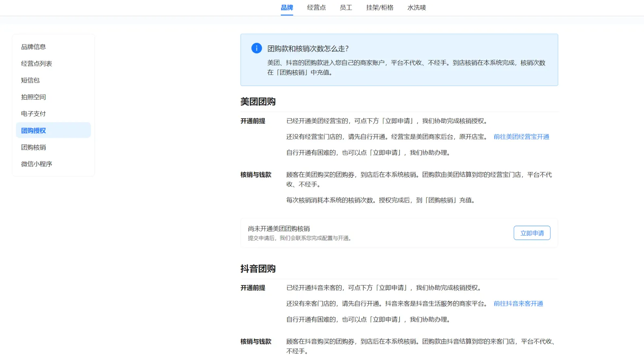Open the 经营点 tab
The width and height of the screenshot is (644, 357).
coord(316,8)
